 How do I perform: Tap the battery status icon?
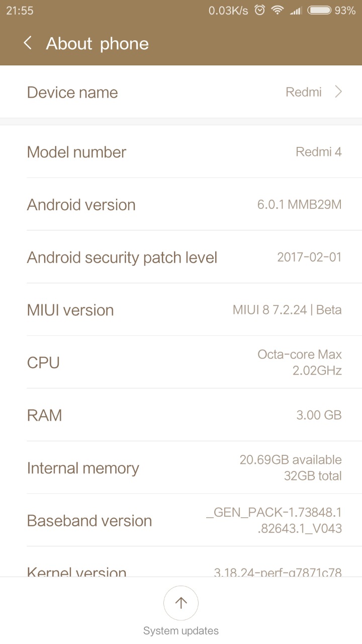click(319, 10)
